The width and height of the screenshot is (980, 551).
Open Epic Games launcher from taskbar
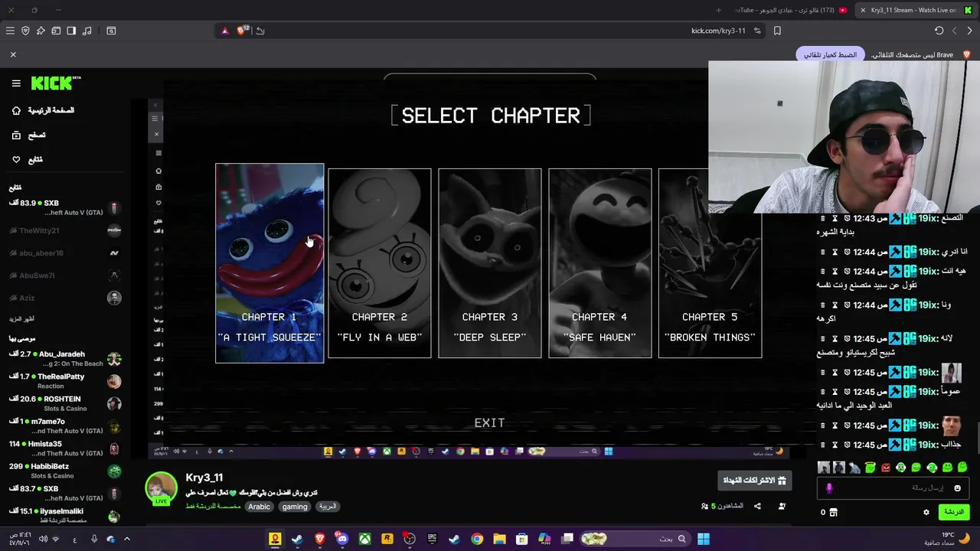432,539
